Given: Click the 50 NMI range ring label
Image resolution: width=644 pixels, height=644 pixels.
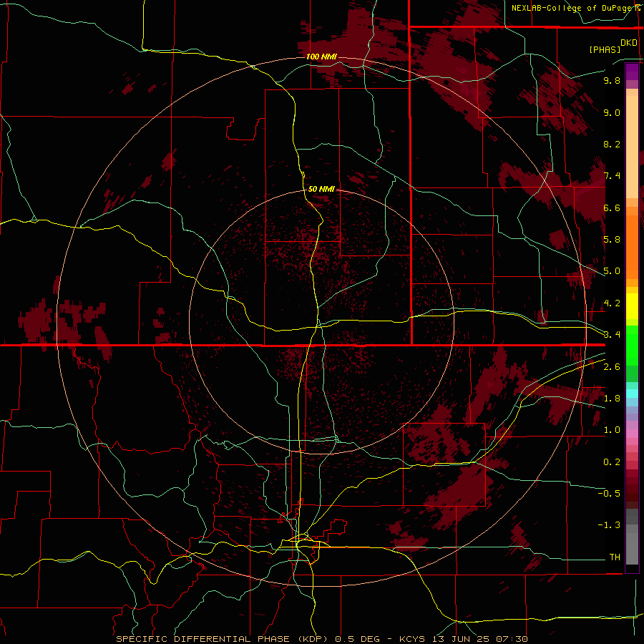Looking at the screenshot, I should 321,189.
